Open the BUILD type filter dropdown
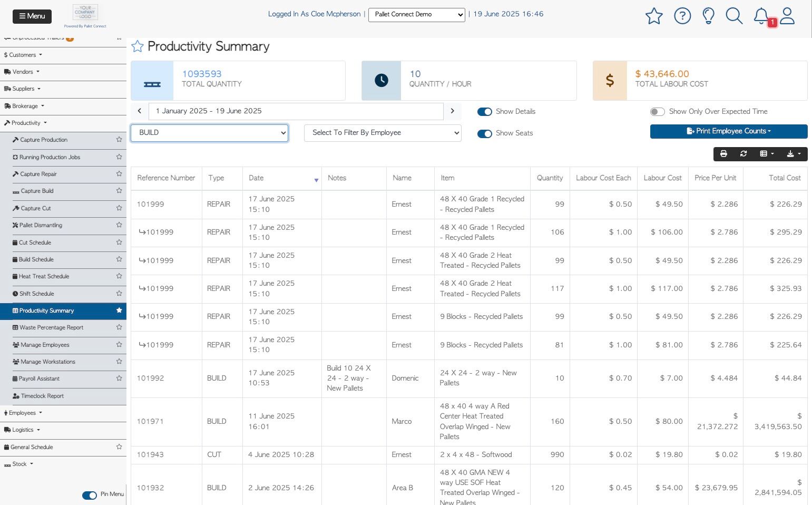 click(209, 133)
